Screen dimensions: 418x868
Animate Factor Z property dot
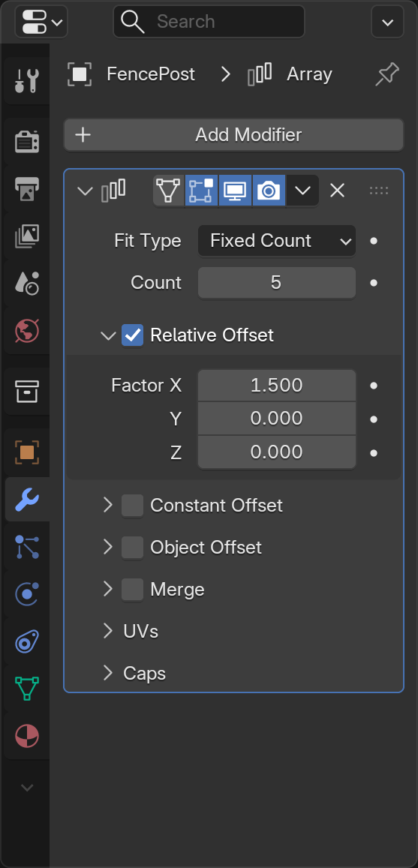point(374,453)
